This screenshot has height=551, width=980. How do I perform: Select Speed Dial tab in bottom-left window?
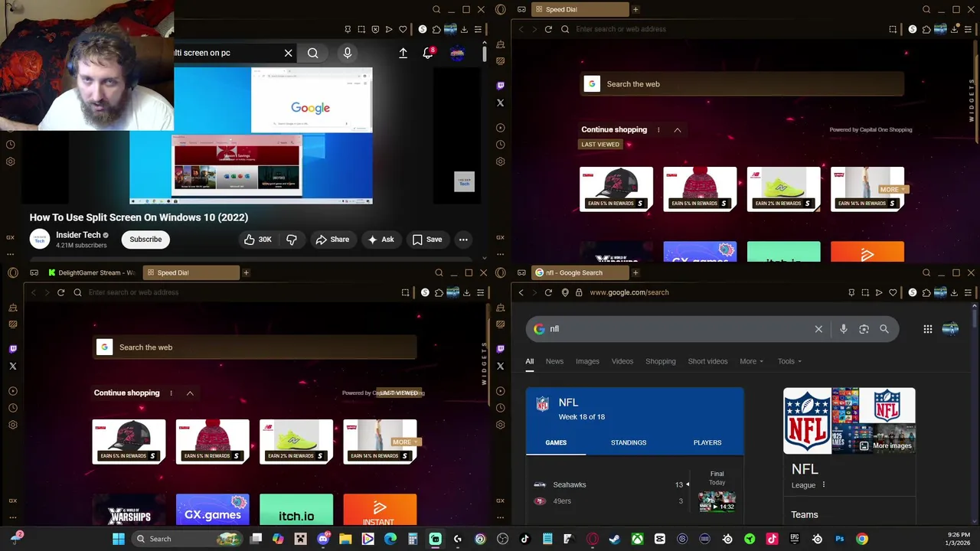coord(191,272)
